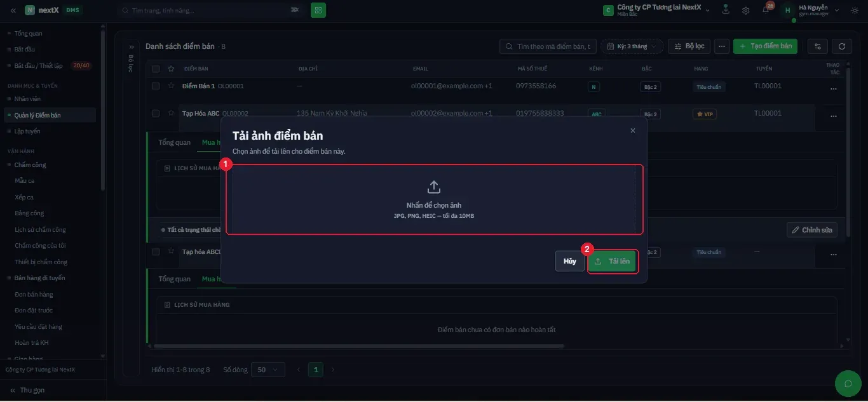The height and width of the screenshot is (402, 868).
Task: Open the rows-per-page 50 dropdown
Action: click(268, 370)
